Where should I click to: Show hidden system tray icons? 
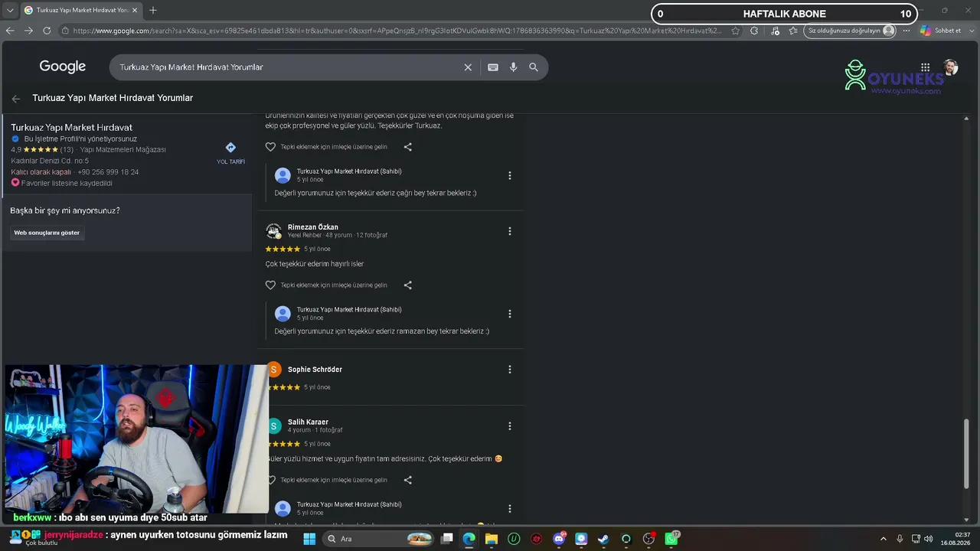tap(883, 539)
